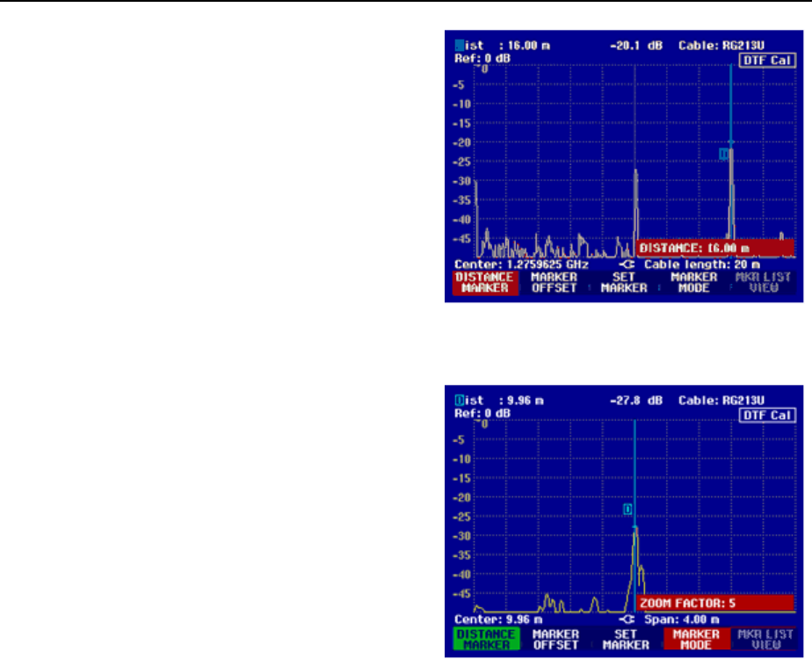Screen dimensions: 812x659
Task: Select DISTANCE MARKER softkey in top screen
Action: point(485,283)
